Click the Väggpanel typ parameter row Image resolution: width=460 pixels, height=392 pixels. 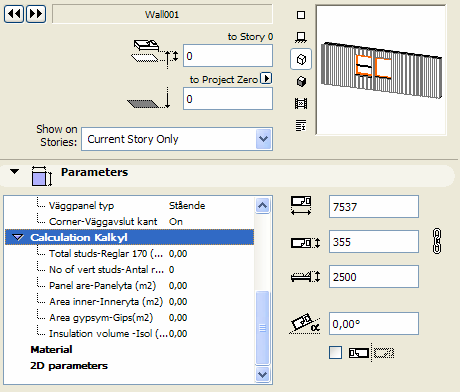pyautogui.click(x=129, y=205)
